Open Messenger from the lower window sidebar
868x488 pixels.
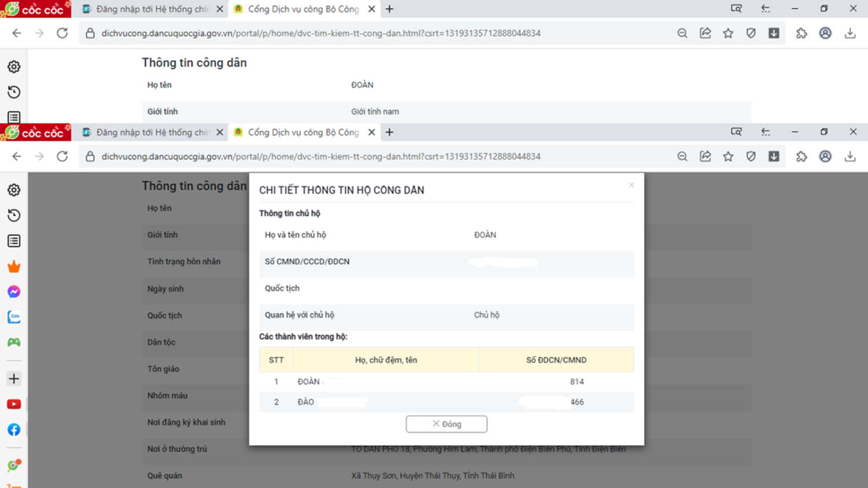pos(14,291)
